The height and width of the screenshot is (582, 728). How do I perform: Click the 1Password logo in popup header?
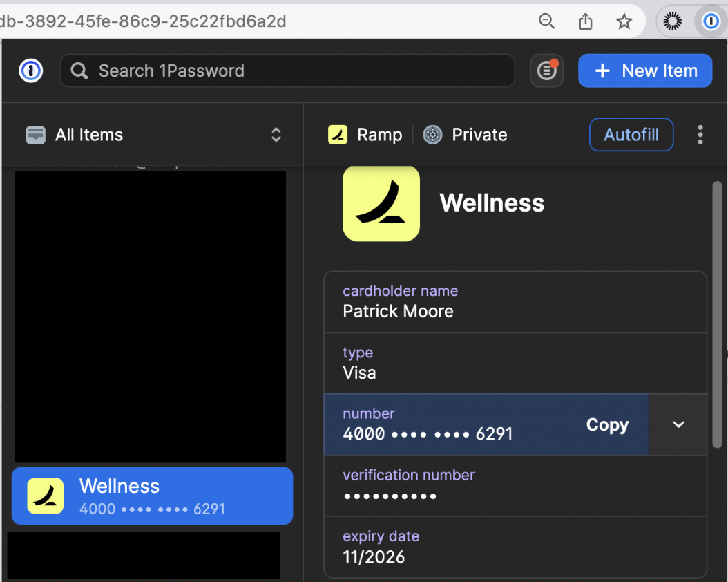coord(31,71)
